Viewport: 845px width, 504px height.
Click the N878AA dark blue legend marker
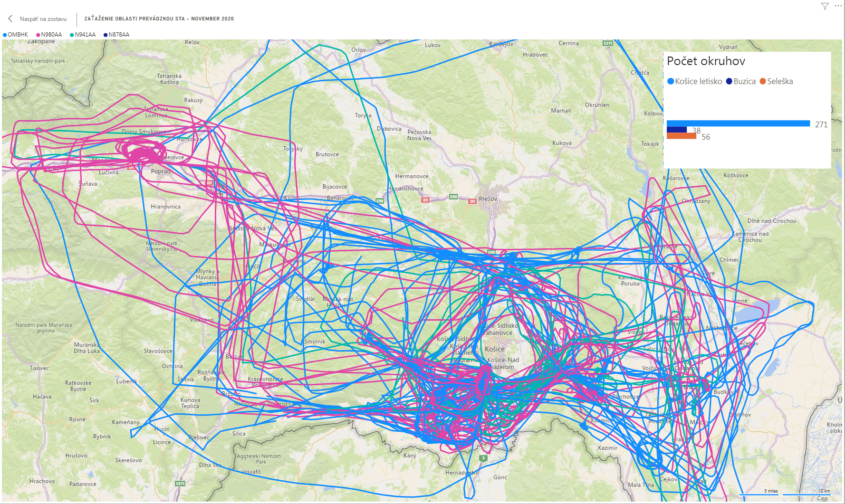106,35
